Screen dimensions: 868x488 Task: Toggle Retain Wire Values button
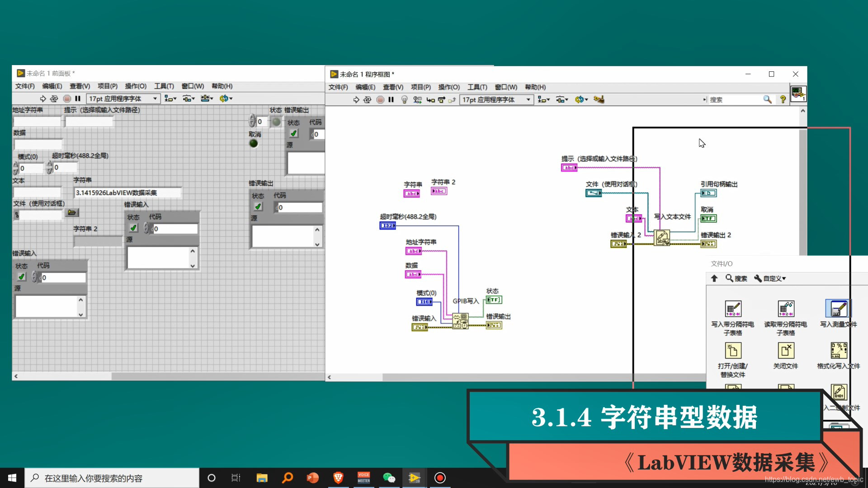(x=417, y=100)
